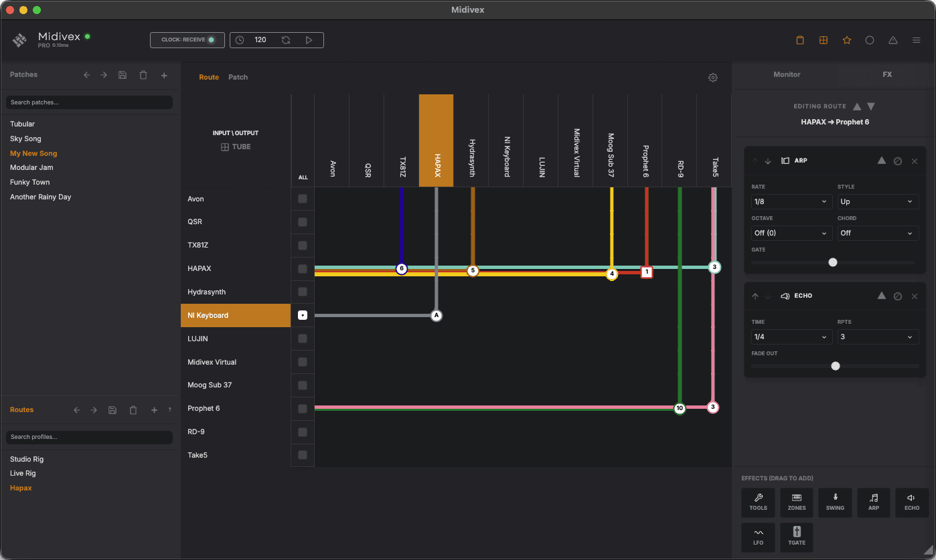Select the LFO effect icon
Screen dimensions: 936x560
pyautogui.click(x=758, y=537)
